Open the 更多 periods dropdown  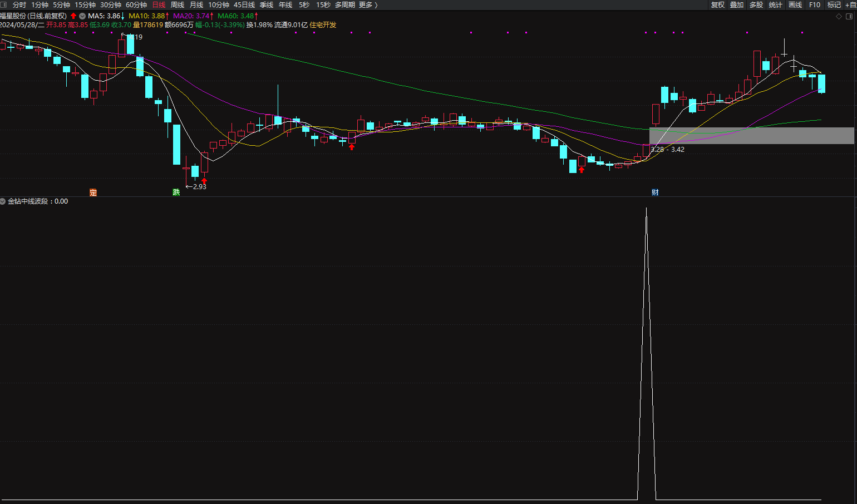point(368,5)
